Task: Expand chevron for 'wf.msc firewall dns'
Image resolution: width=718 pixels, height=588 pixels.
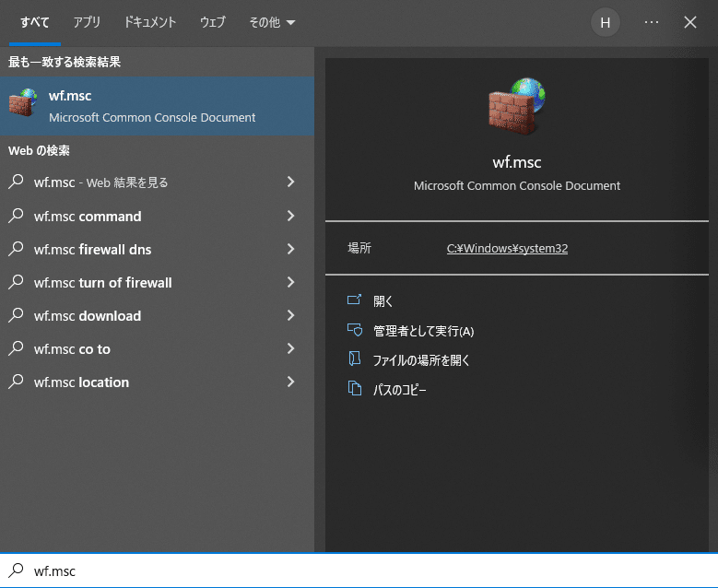Action: click(290, 249)
